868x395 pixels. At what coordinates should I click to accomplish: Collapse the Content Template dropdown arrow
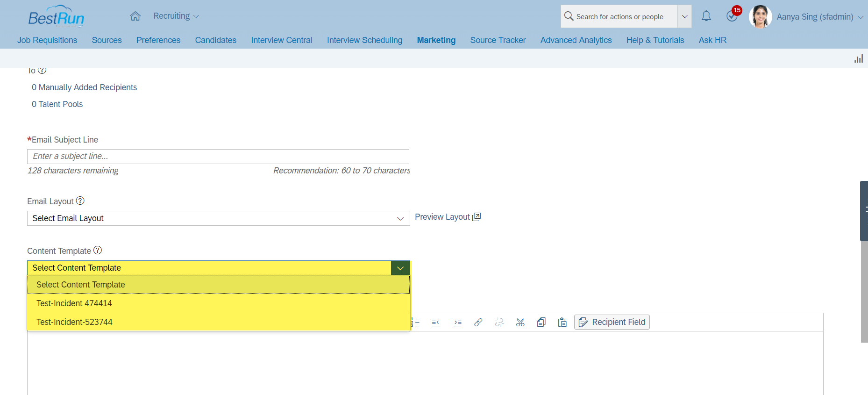coord(400,268)
